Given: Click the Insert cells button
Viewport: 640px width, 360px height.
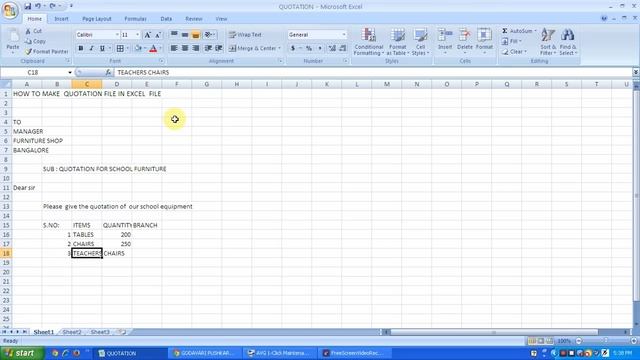Looking at the screenshot, I should click(x=445, y=41).
